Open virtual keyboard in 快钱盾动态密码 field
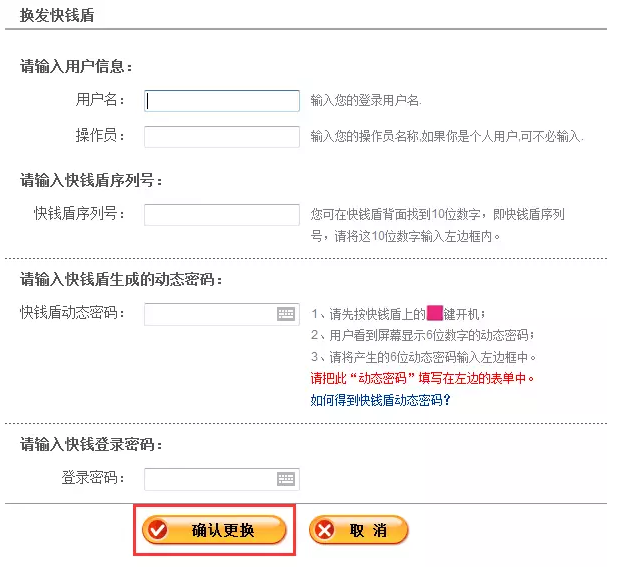The image size is (618, 567). 286,314
